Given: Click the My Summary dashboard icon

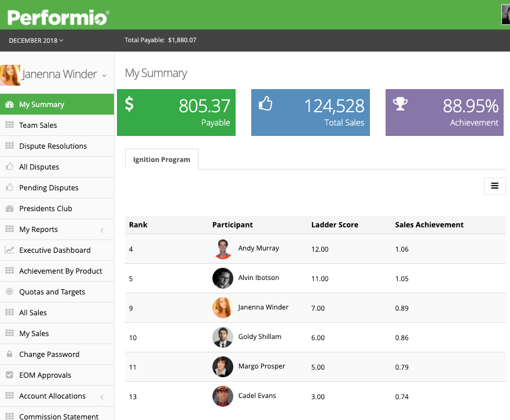Looking at the screenshot, I should tap(9, 104).
